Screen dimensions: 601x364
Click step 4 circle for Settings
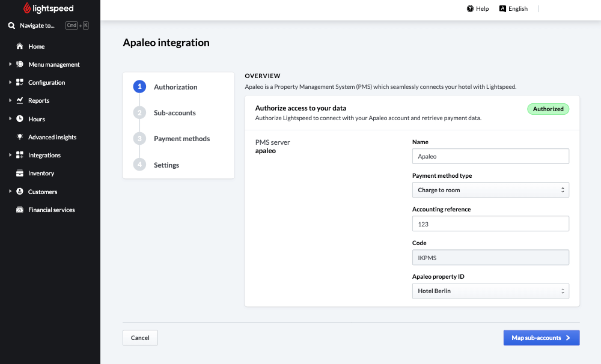click(139, 165)
